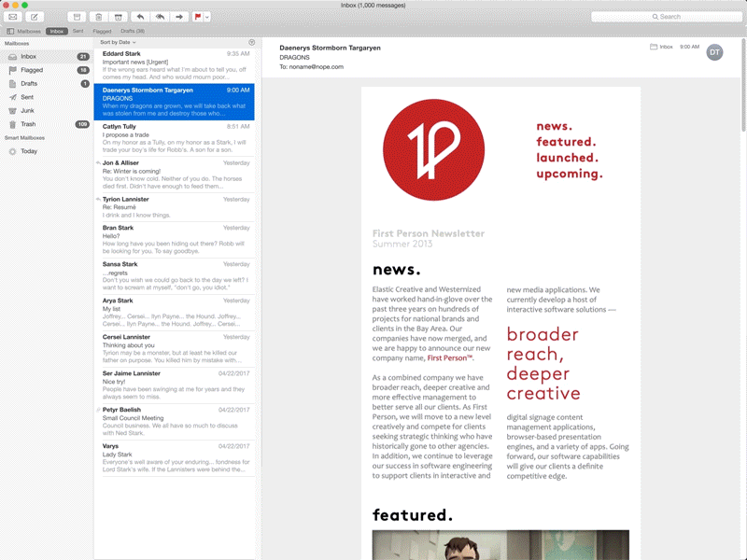Screen dimensions: 747x560
Task: Select Flagged mailbox in sidebar
Action: click(x=47, y=70)
